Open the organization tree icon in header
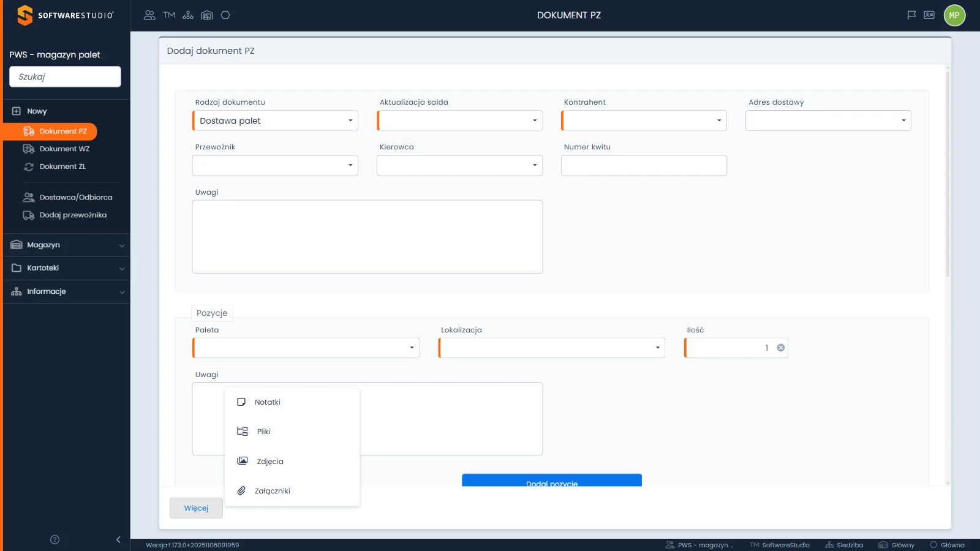Viewport: 980px width, 551px height. (188, 15)
